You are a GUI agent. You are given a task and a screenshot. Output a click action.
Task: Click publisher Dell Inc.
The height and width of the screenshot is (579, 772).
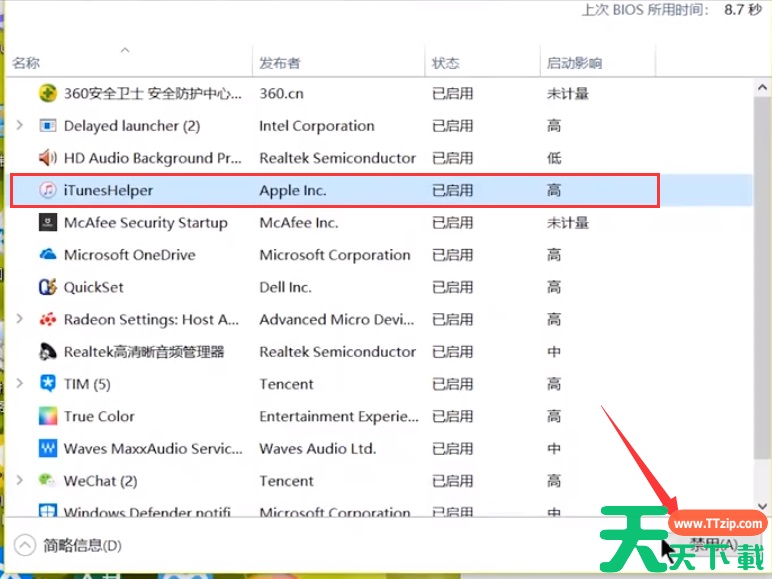click(x=285, y=287)
